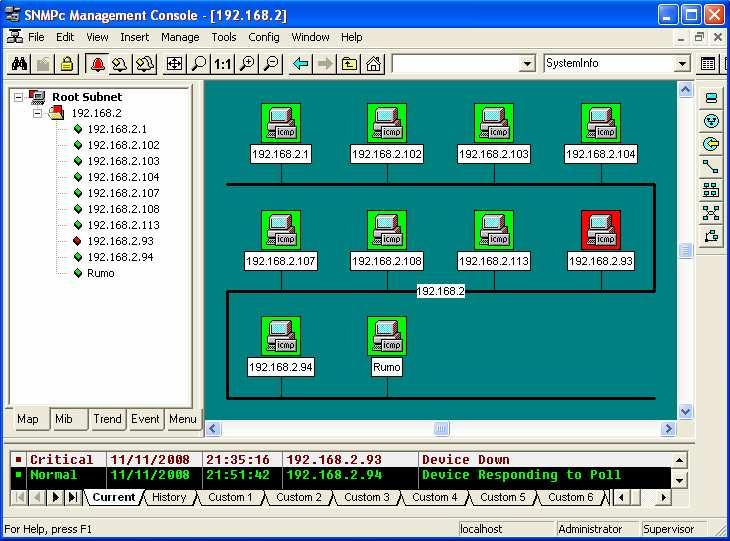Open the Custom 1 event log tab
730x541 pixels.
(x=230, y=497)
